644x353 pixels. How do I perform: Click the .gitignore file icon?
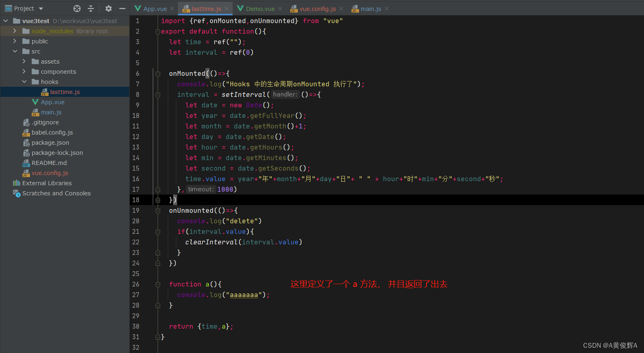point(26,122)
